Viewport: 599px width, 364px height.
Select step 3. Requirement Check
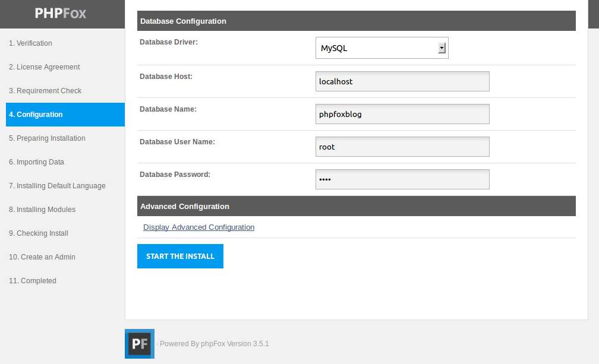pyautogui.click(x=45, y=91)
